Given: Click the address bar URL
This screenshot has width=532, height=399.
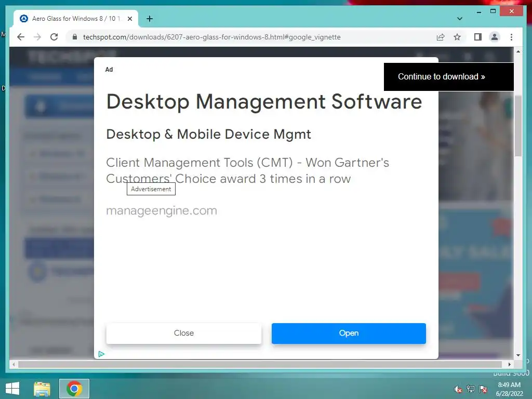Looking at the screenshot, I should [212, 37].
